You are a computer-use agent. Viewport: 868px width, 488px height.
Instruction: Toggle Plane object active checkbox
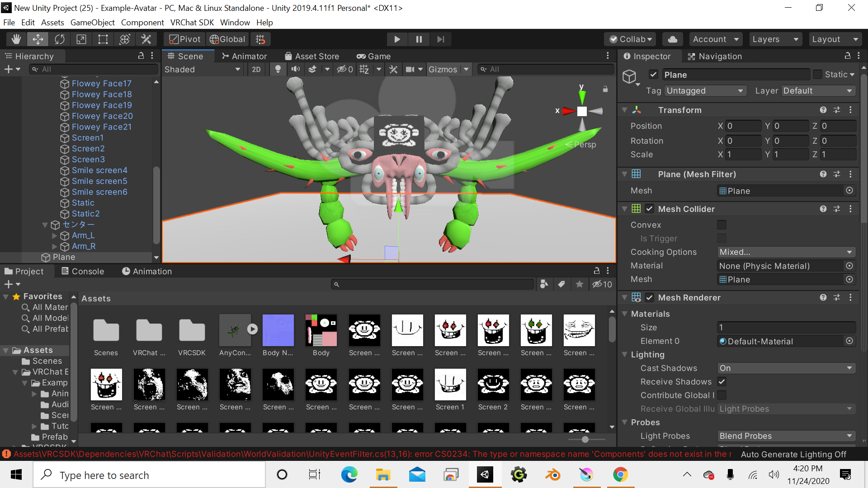(x=653, y=75)
